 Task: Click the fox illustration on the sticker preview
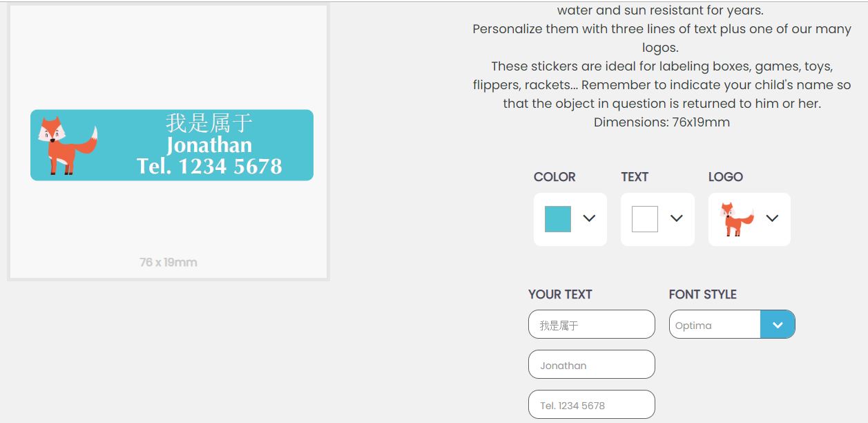pos(66,145)
